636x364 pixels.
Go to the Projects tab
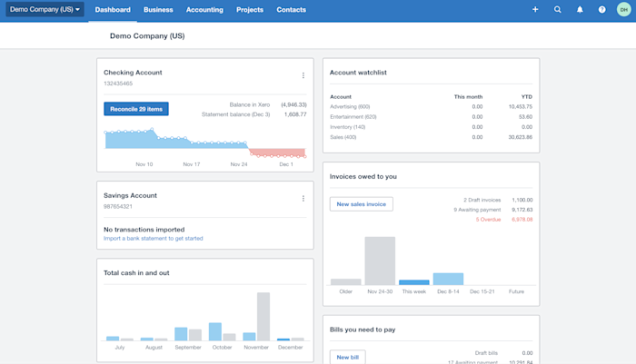pyautogui.click(x=250, y=10)
